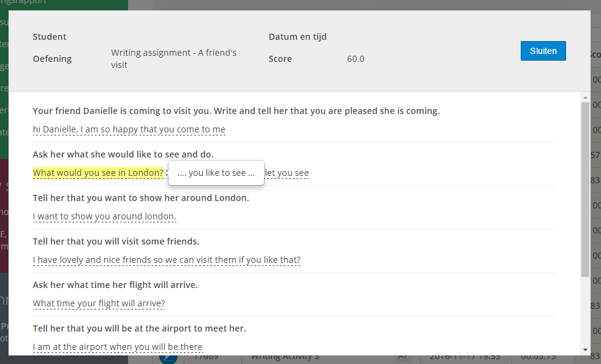601x364 pixels.
Task: Click scrollbar down arrow in dialog
Action: coord(585,350)
